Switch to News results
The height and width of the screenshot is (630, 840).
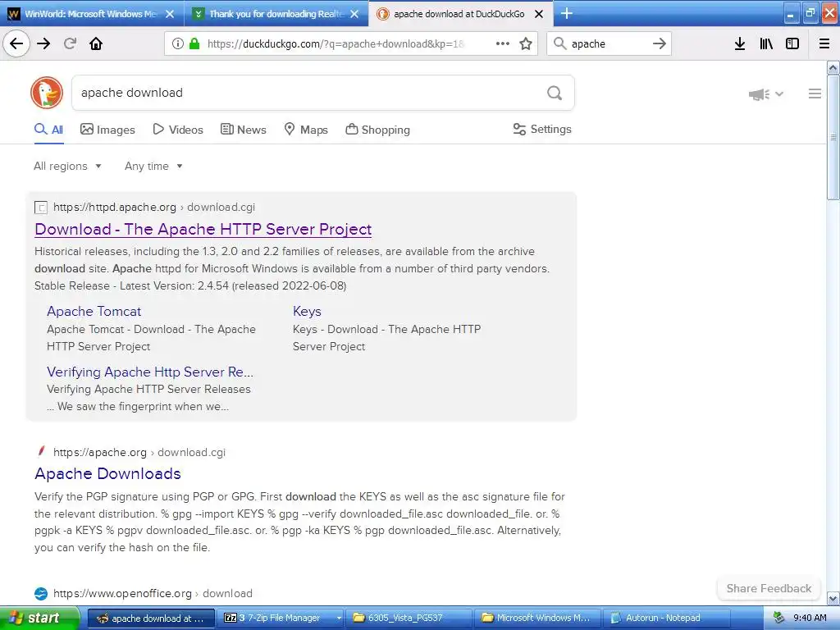(x=243, y=130)
